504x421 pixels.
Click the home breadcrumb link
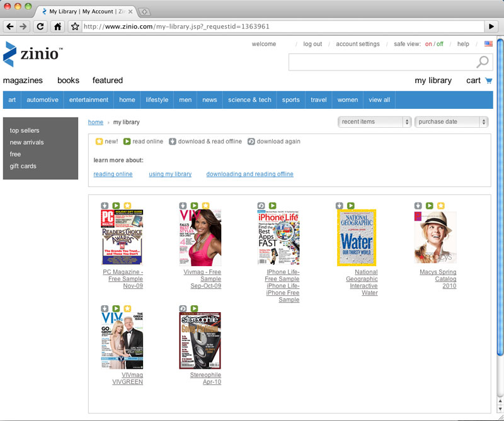click(x=96, y=122)
